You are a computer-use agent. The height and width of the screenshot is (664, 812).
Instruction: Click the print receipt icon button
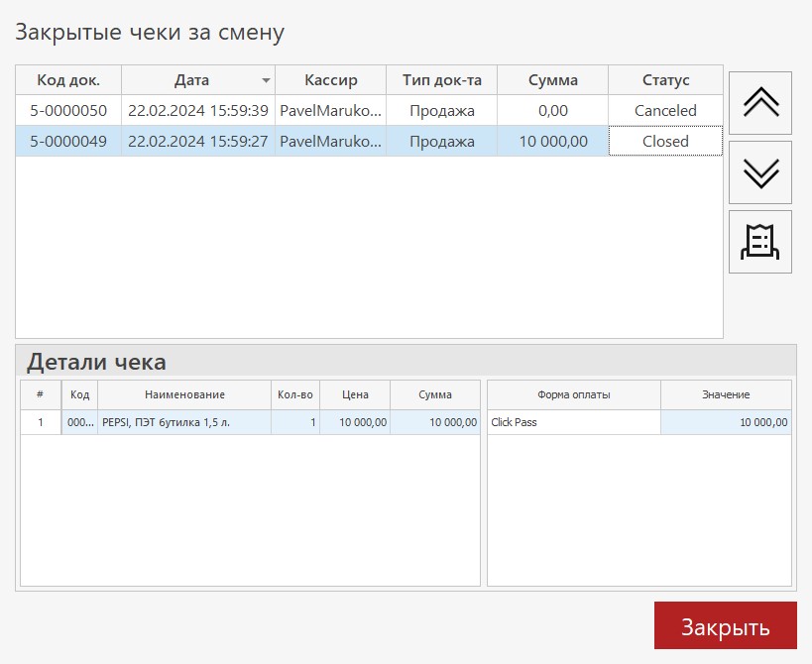(760, 242)
